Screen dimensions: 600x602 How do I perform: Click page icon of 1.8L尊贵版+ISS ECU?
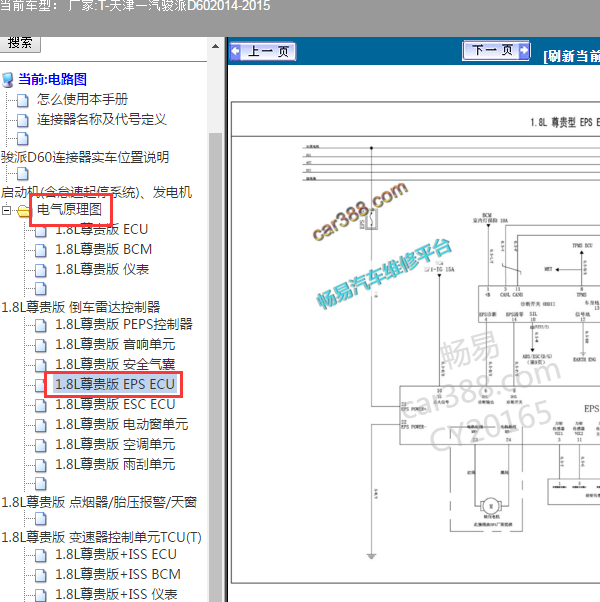pos(41,556)
